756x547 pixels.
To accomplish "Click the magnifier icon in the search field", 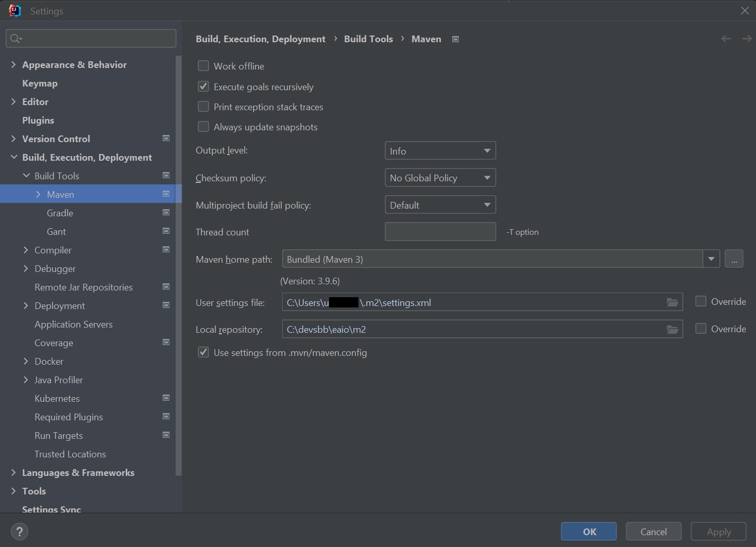I will click(x=15, y=38).
